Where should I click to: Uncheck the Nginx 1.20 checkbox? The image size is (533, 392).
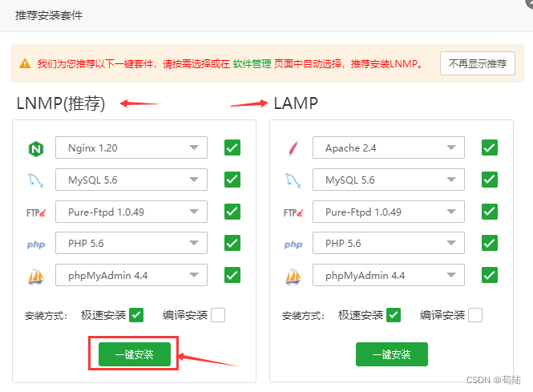click(232, 148)
